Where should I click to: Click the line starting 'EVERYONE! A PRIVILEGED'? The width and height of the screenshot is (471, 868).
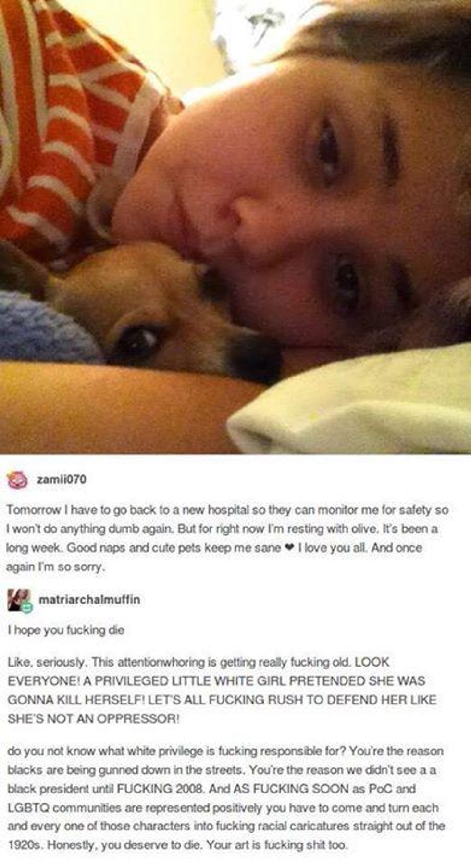click(x=216, y=681)
